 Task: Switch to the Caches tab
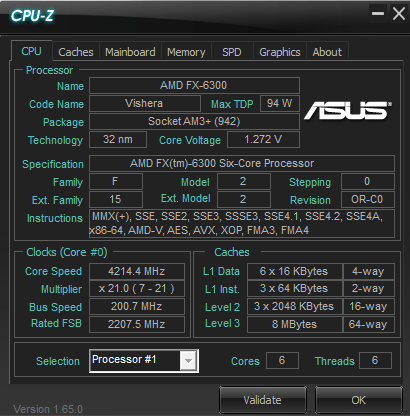[76, 52]
